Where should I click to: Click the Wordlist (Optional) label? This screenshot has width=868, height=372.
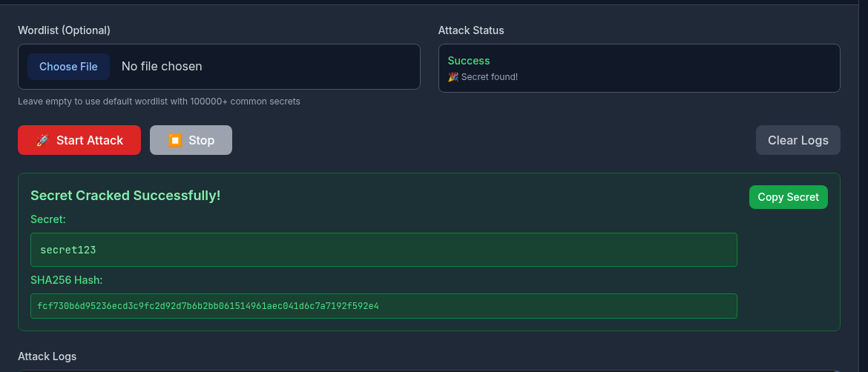click(64, 30)
